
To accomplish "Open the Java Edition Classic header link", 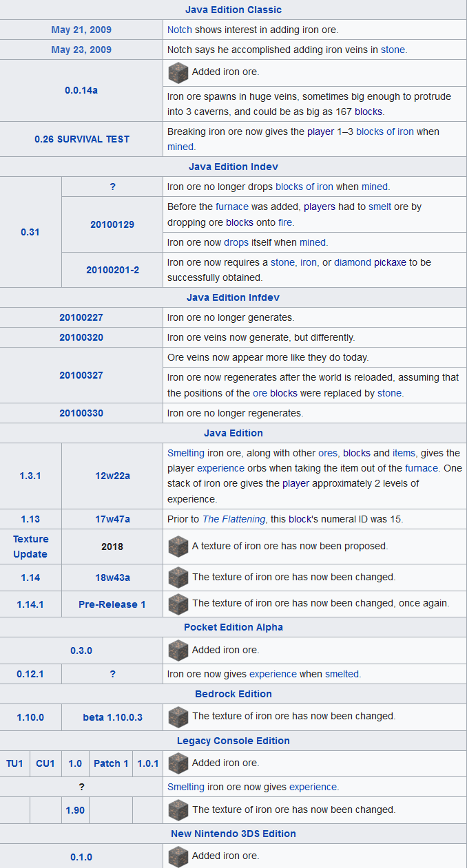I will click(x=233, y=10).
